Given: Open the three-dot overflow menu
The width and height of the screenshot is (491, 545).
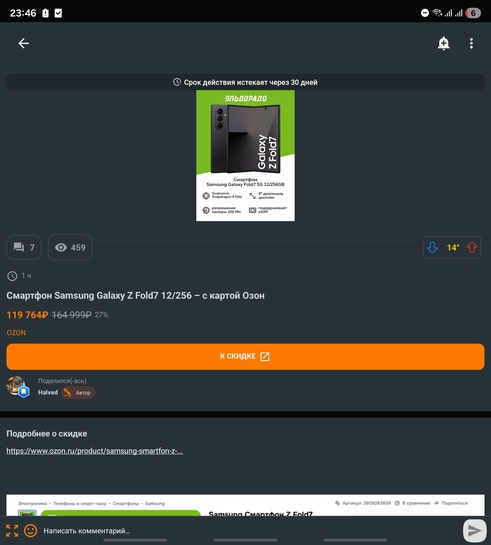Looking at the screenshot, I should coord(471,43).
